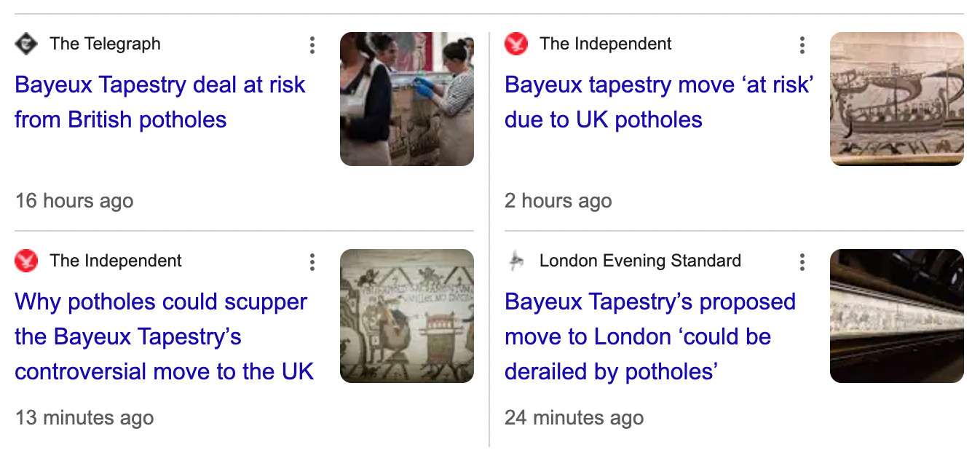Image resolution: width=980 pixels, height=450 pixels.
Task: Open three-dot menu for 'due to UK potholes' article
Action: (802, 45)
